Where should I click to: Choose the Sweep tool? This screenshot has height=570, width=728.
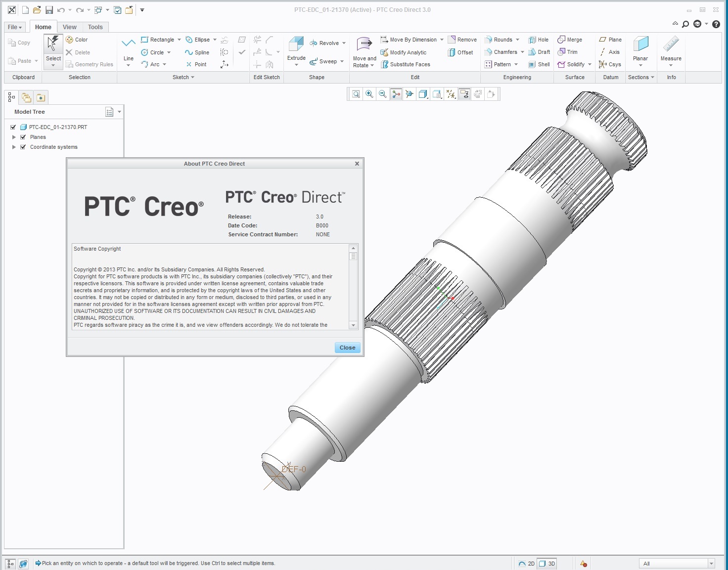coord(323,61)
